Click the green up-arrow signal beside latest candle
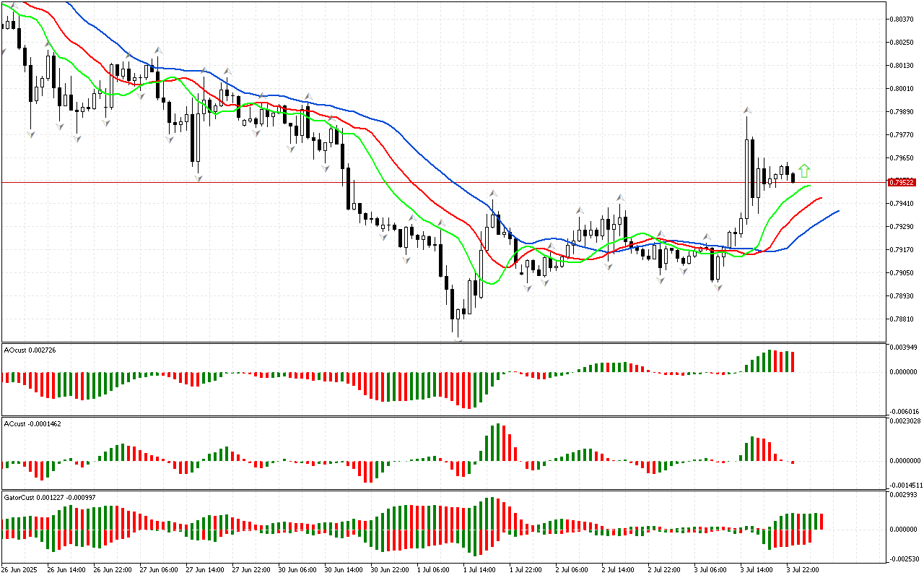The width and height of the screenshot is (924, 578). pos(804,171)
